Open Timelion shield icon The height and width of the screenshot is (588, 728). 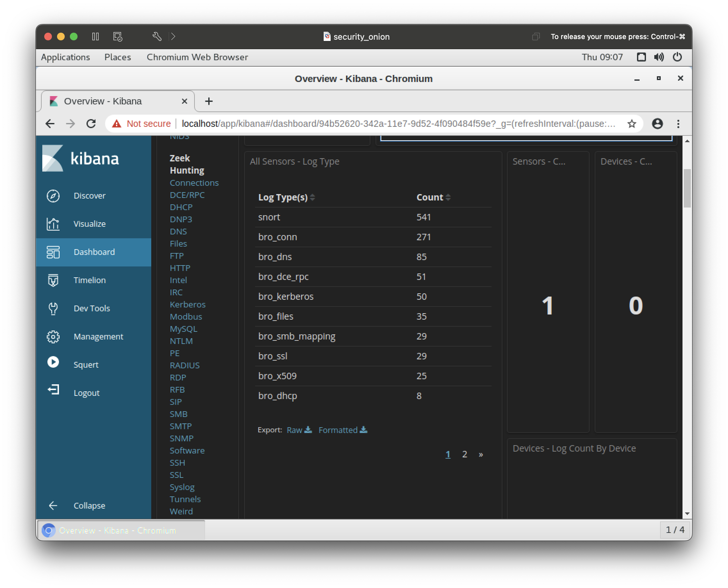[53, 280]
